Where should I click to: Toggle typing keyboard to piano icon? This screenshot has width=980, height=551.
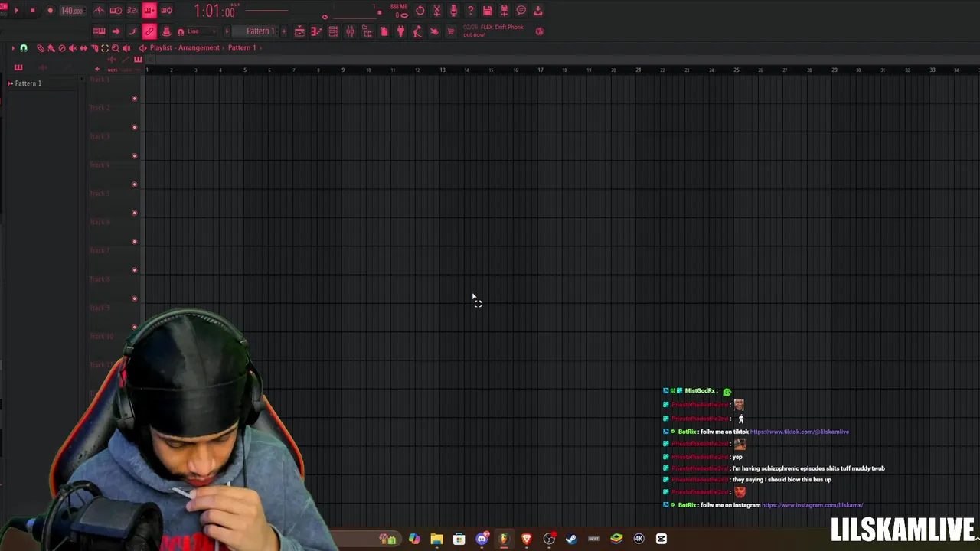point(99,31)
